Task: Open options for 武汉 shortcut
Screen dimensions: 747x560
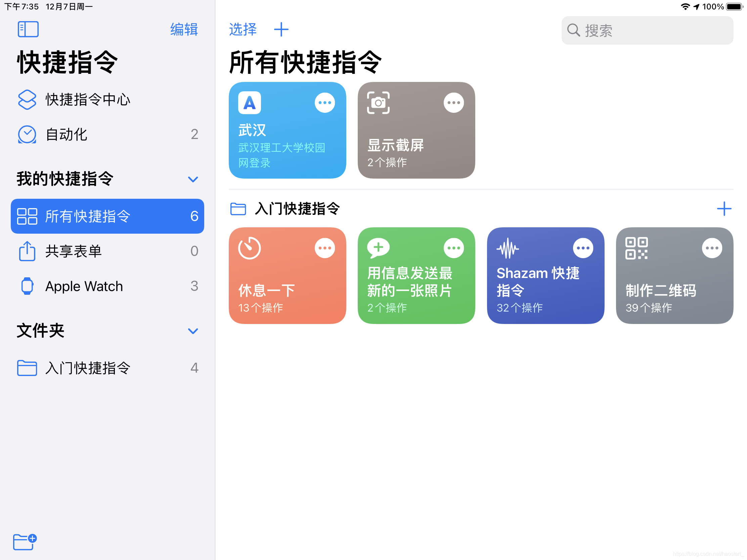Action: click(324, 103)
